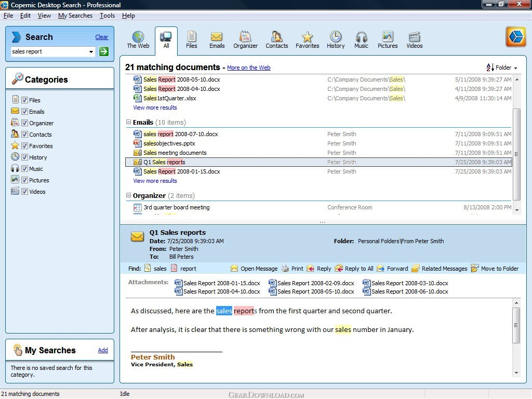
Task: Collapse the Emails results group
Action: (129, 122)
